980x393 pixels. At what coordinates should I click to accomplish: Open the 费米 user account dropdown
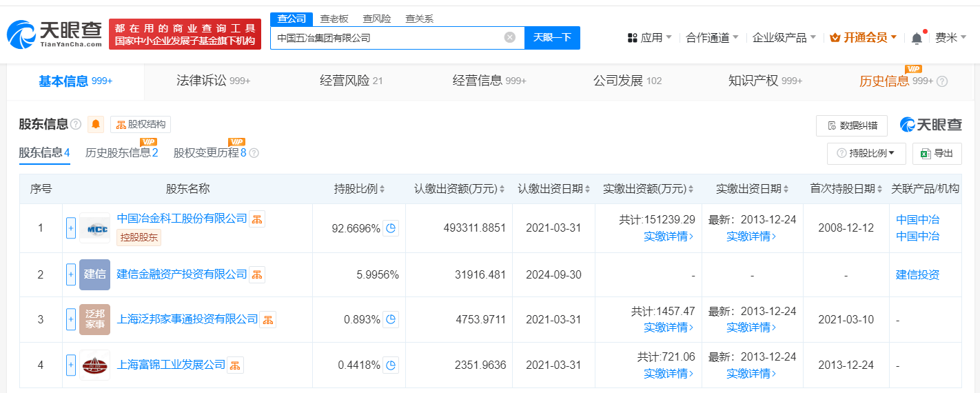click(x=951, y=38)
